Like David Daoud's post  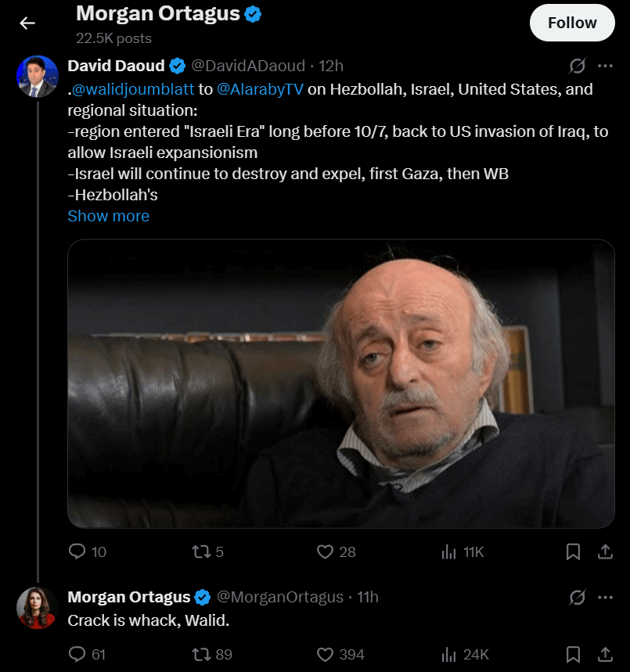pyautogui.click(x=325, y=552)
